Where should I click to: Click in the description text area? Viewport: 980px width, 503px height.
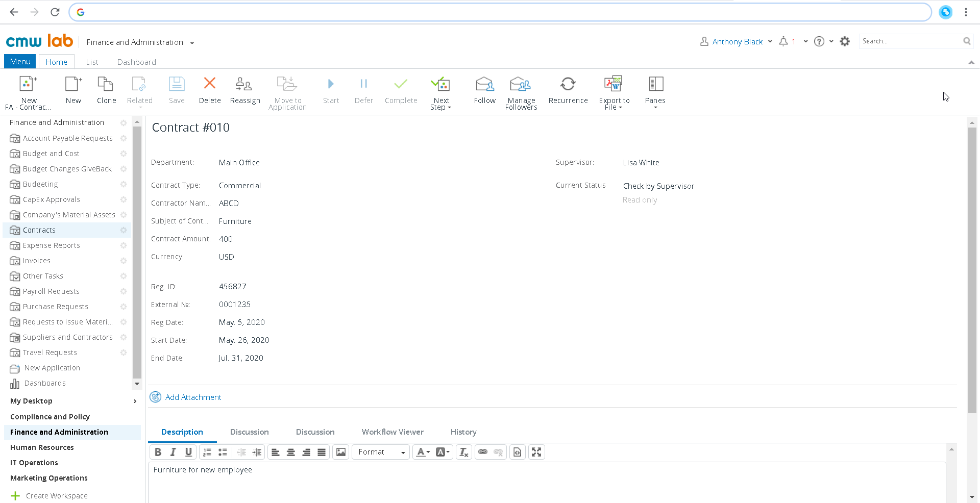click(547, 482)
